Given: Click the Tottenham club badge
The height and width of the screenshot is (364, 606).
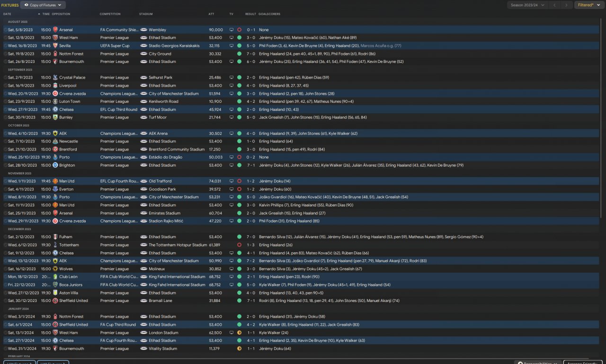Looking at the screenshot, I should (x=55, y=245).
